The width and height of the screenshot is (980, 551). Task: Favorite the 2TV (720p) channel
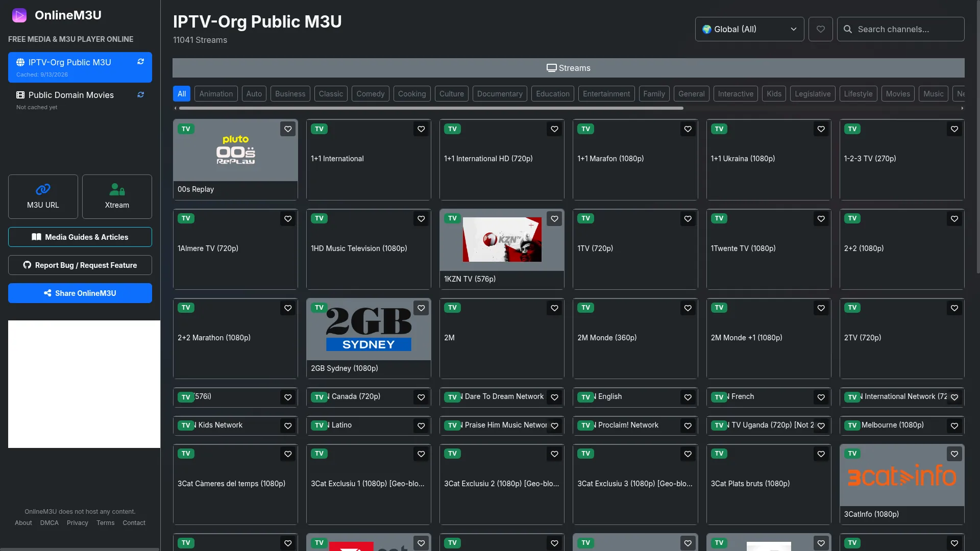coord(954,308)
